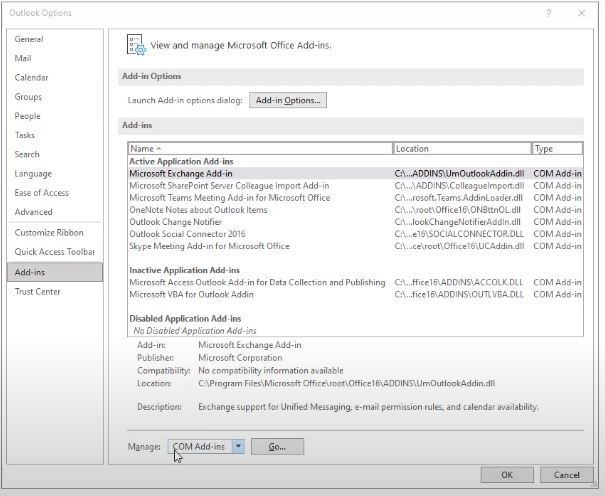This screenshot has width=605, height=496.
Task: Select Microsoft Access Outlook Add-in row
Action: pos(355,282)
